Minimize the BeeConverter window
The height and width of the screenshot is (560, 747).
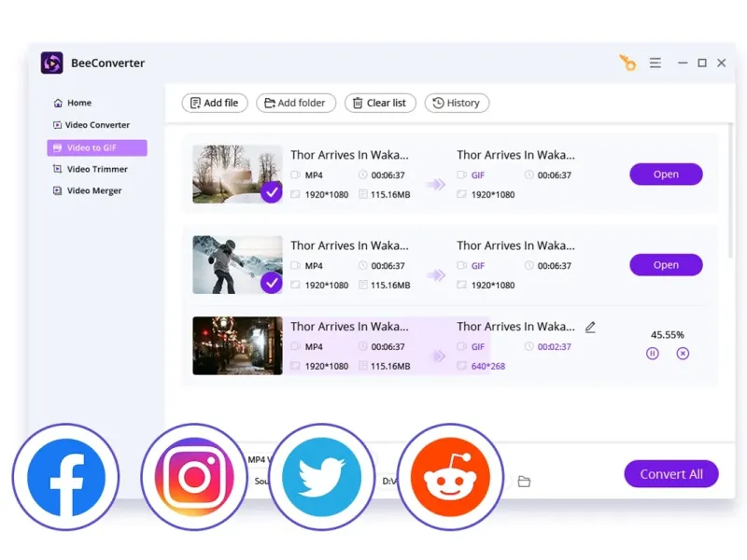pyautogui.click(x=683, y=63)
